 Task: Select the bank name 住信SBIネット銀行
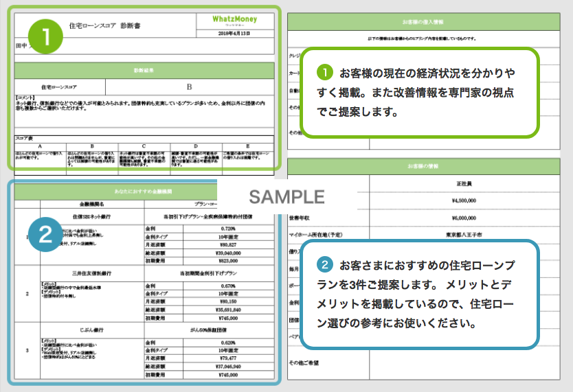click(x=92, y=216)
